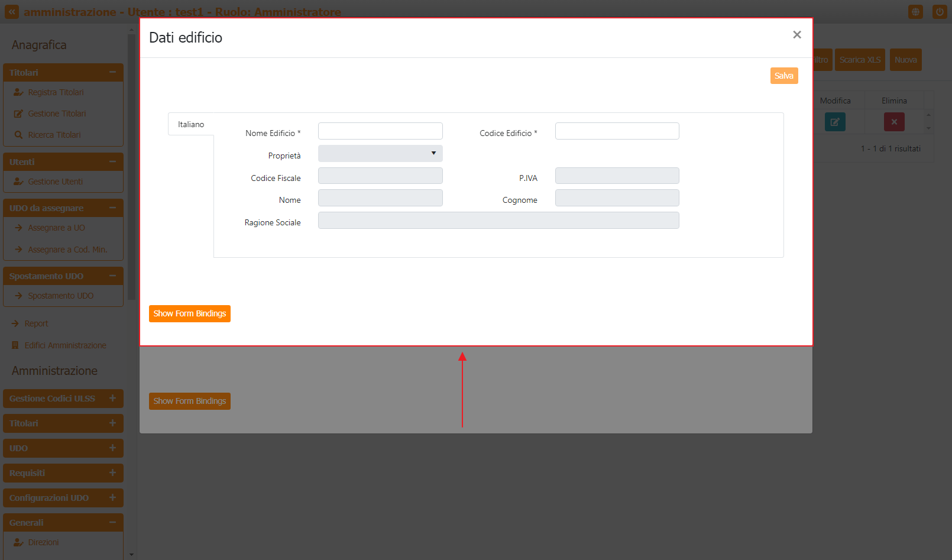This screenshot has height=560, width=952.
Task: Collapse the Utenti panel
Action: click(x=112, y=161)
